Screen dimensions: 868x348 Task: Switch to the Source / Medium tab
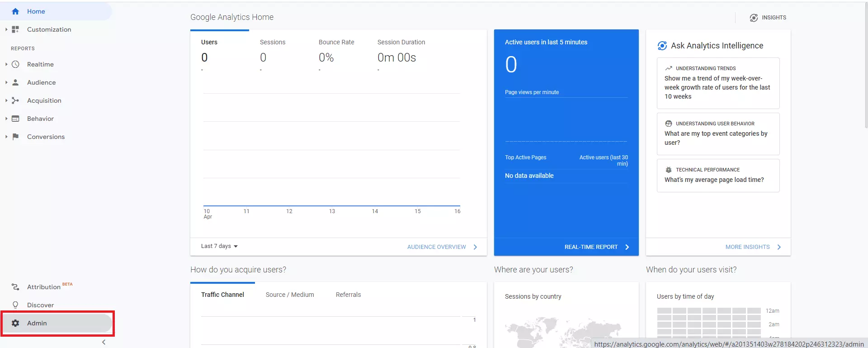[290, 295]
